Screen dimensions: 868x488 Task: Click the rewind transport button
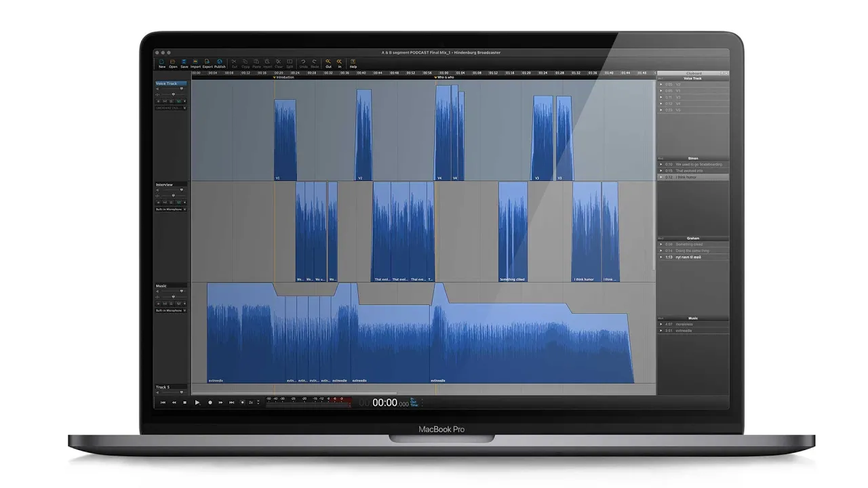coord(174,403)
